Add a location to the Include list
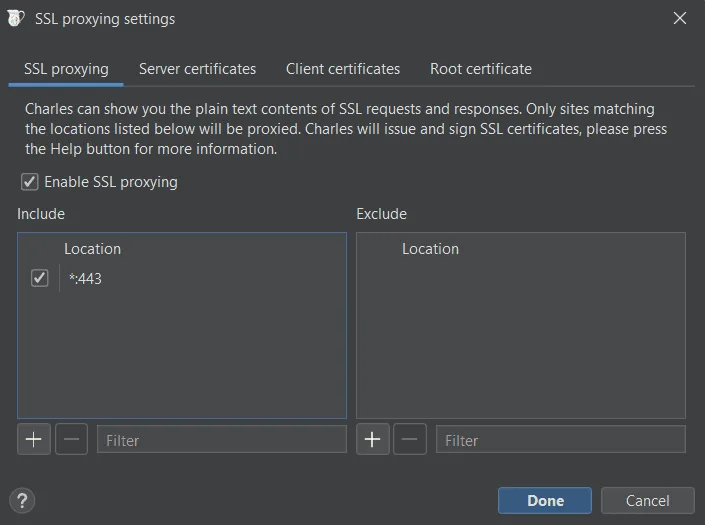 pos(34,439)
